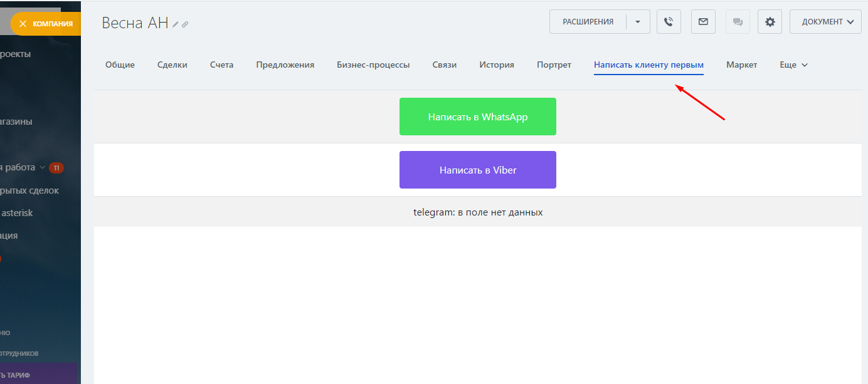Expand the Расширения dropdown arrow
This screenshot has height=384, width=868.
coord(638,22)
